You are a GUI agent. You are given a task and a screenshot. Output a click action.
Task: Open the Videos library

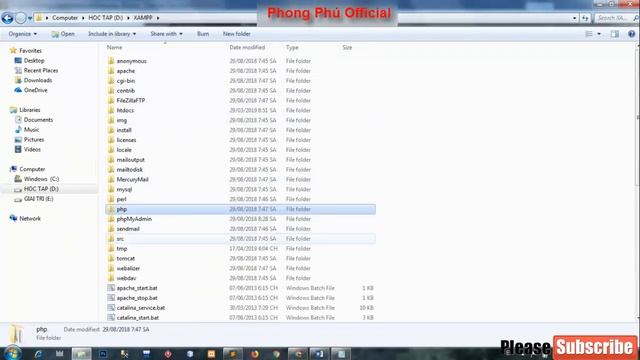coord(32,149)
